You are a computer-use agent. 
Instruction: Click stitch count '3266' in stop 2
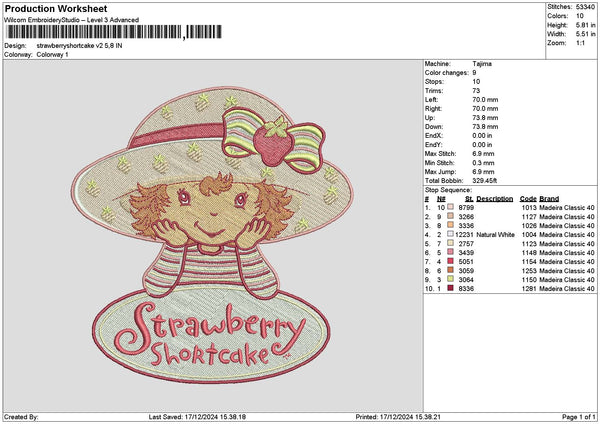click(x=466, y=217)
